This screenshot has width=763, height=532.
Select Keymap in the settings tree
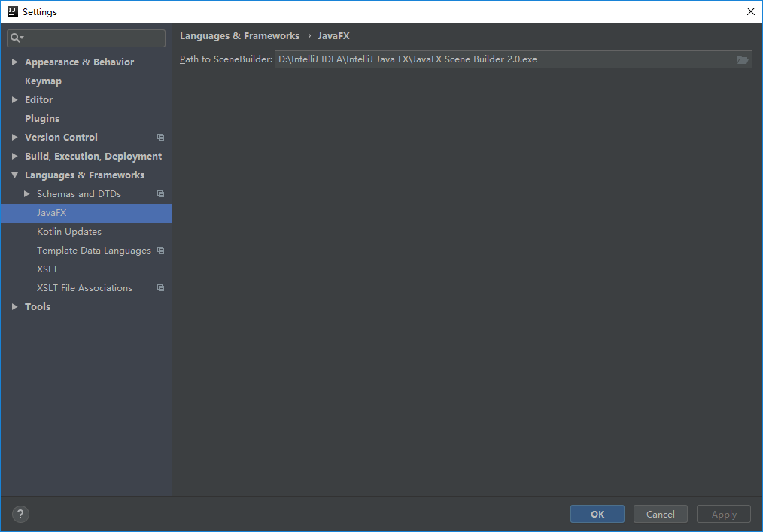tap(44, 81)
